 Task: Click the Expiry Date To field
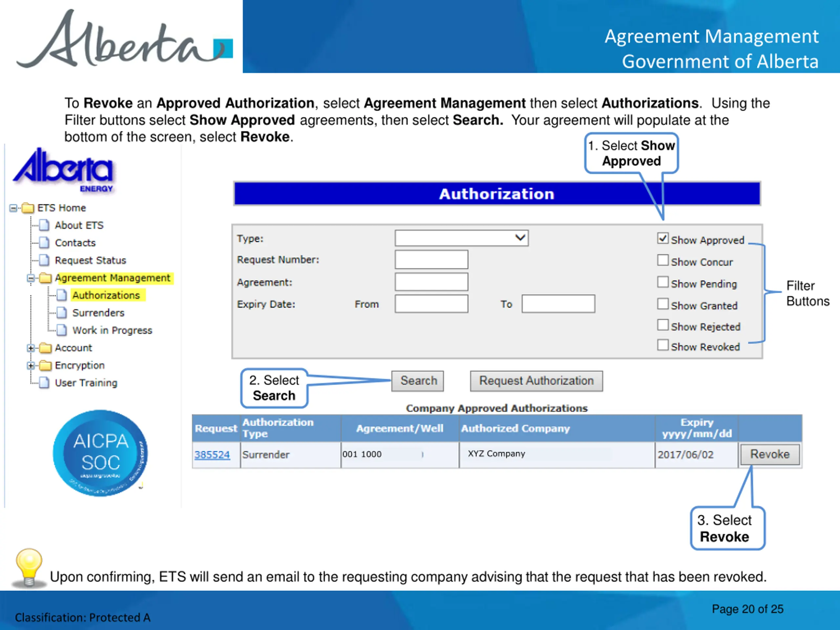point(558,304)
